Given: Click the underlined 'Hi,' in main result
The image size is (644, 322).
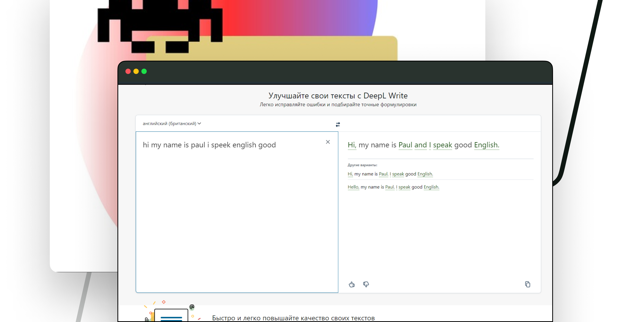Looking at the screenshot, I should click(x=352, y=145).
